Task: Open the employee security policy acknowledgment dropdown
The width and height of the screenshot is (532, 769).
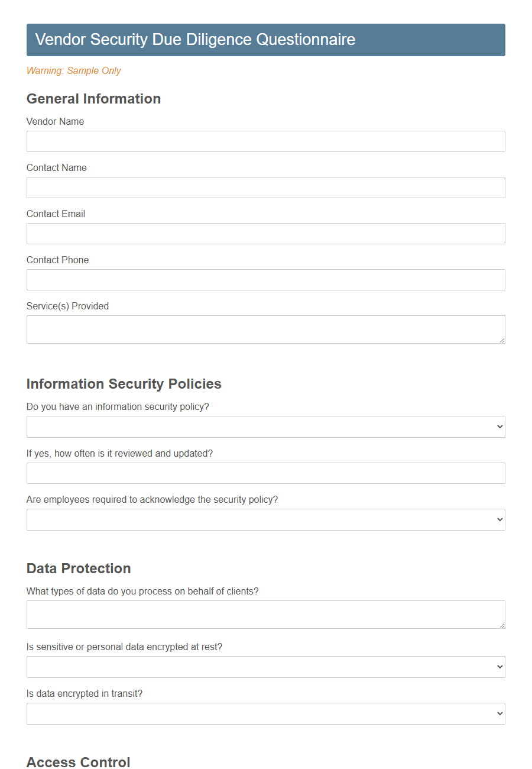Action: [x=265, y=519]
